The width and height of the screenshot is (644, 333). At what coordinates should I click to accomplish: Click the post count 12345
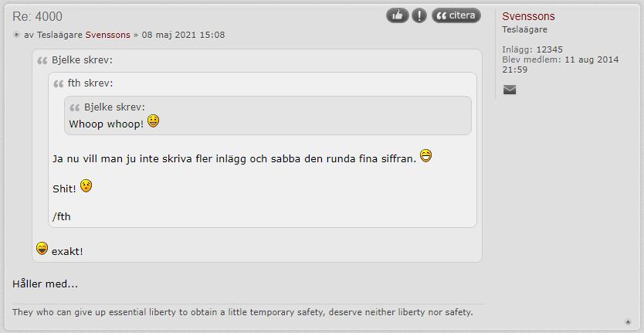click(549, 49)
